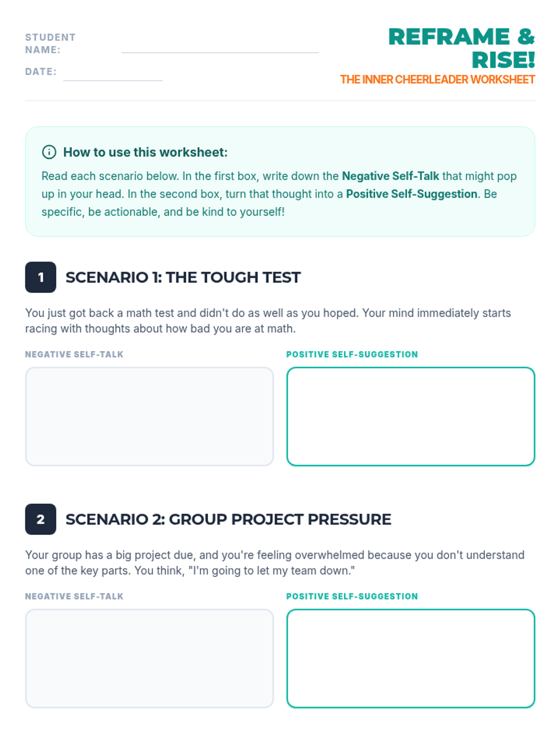Screen dimensions: 560x747
Task: Click the info icon beside "How to use"
Action: [x=49, y=152]
